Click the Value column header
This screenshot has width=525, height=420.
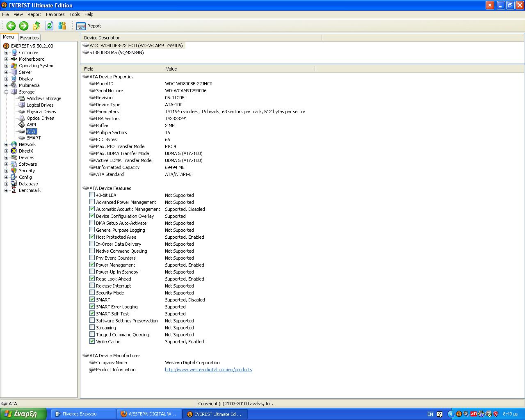pos(239,69)
